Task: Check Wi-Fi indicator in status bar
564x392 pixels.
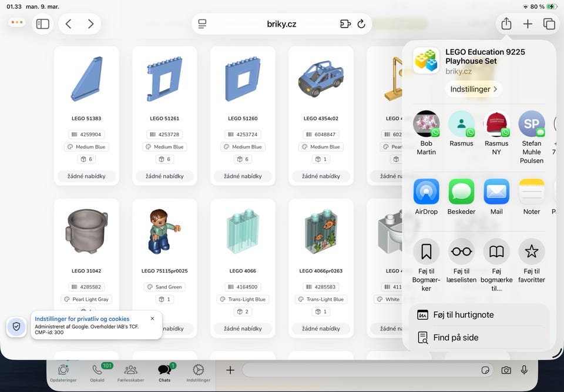Action: coord(525,6)
